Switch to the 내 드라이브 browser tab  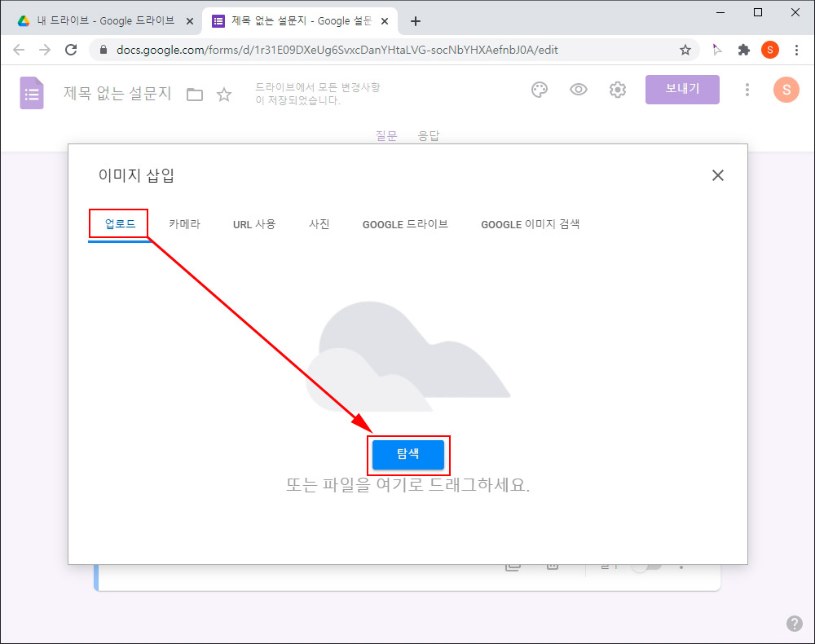coord(98,20)
